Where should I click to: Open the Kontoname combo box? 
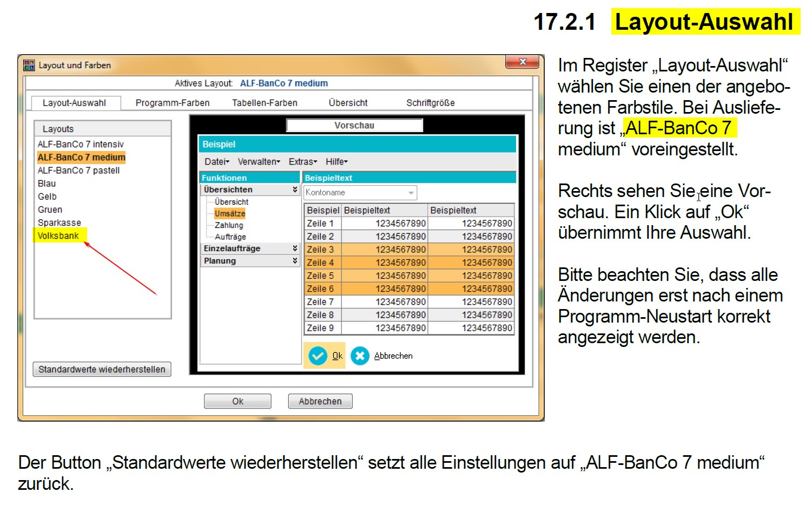pyautogui.click(x=410, y=193)
